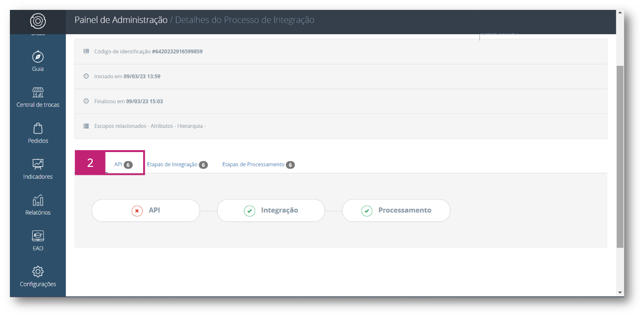Open the Guia compass icon

pyautogui.click(x=38, y=56)
